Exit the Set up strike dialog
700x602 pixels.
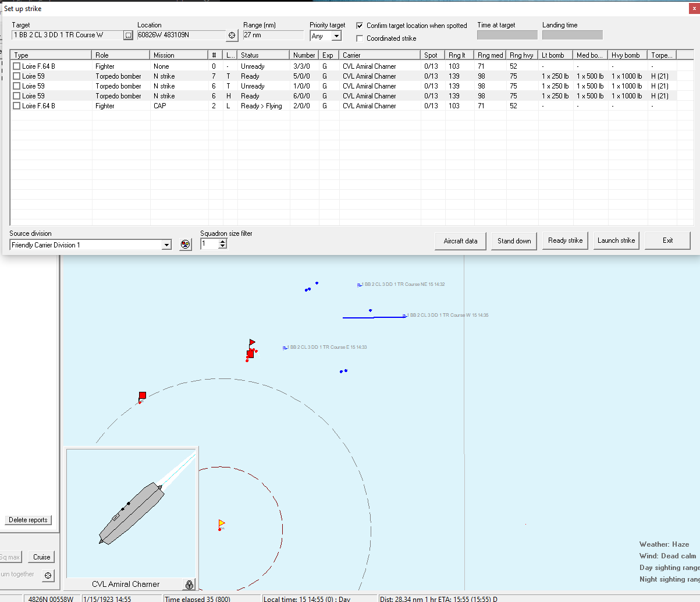pyautogui.click(x=667, y=240)
